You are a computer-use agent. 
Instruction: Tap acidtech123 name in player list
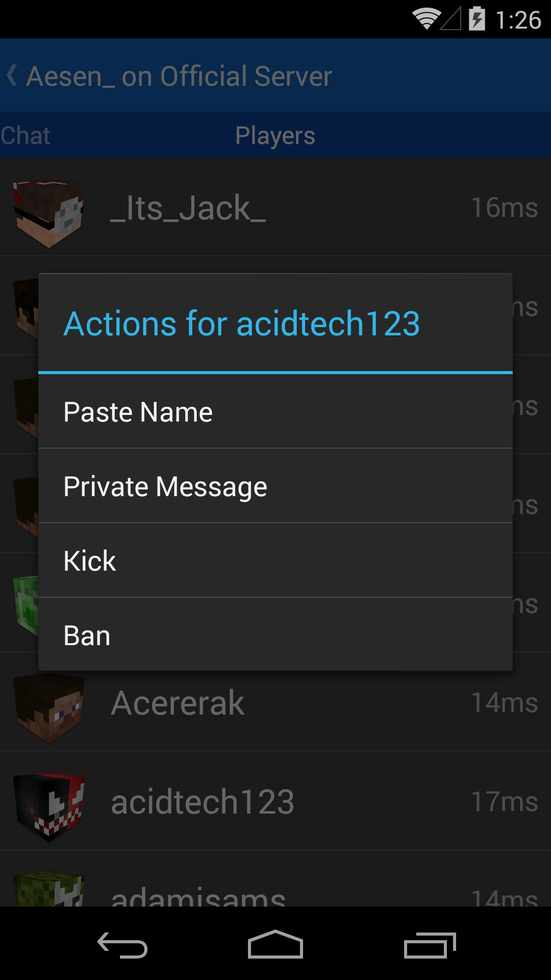(x=203, y=801)
